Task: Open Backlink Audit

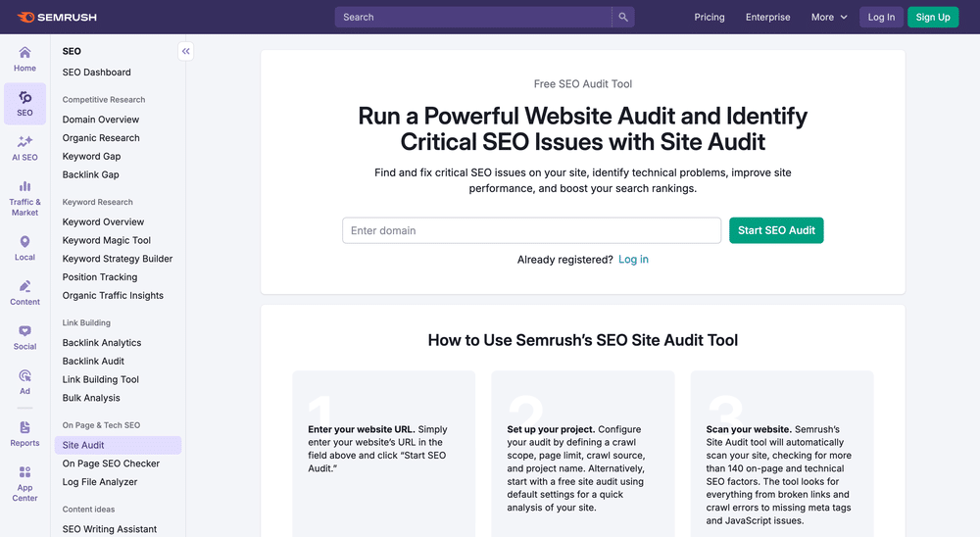Action: 93,362
